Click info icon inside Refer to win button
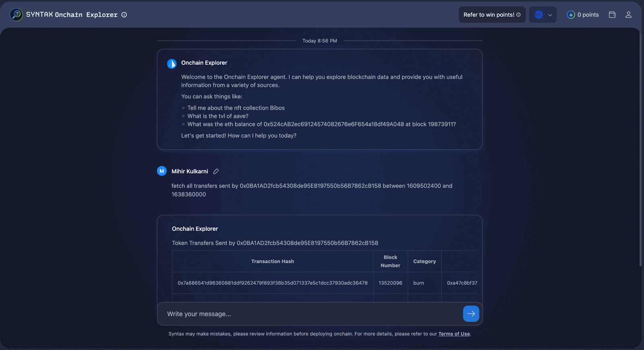The width and height of the screenshot is (644, 350). point(518,15)
